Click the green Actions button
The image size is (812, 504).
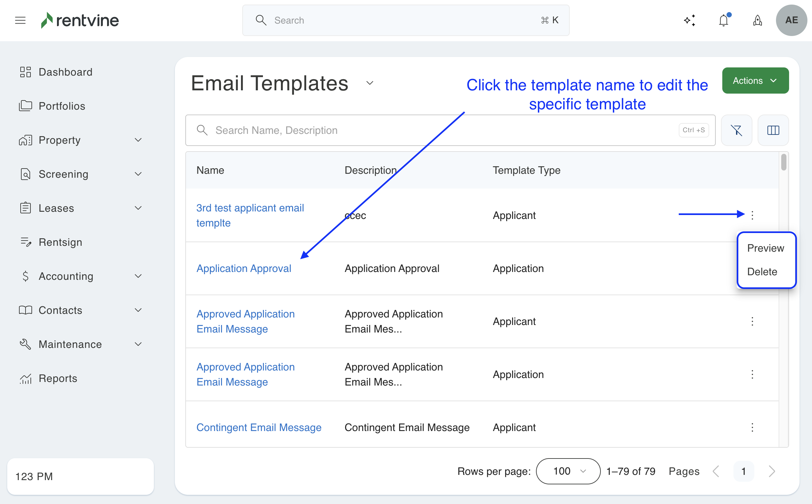pos(755,81)
